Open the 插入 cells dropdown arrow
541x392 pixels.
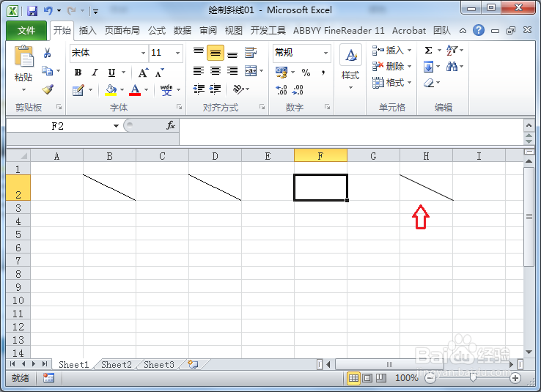410,51
